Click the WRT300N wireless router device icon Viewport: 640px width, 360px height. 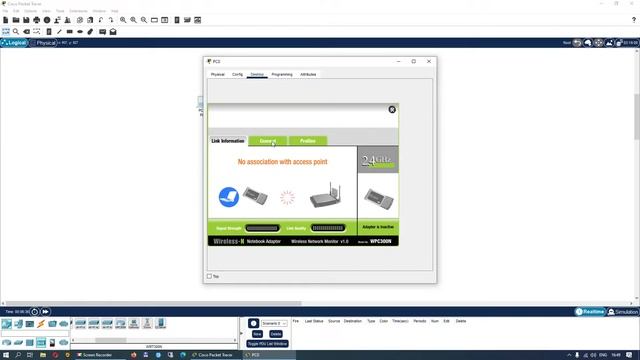(120, 324)
